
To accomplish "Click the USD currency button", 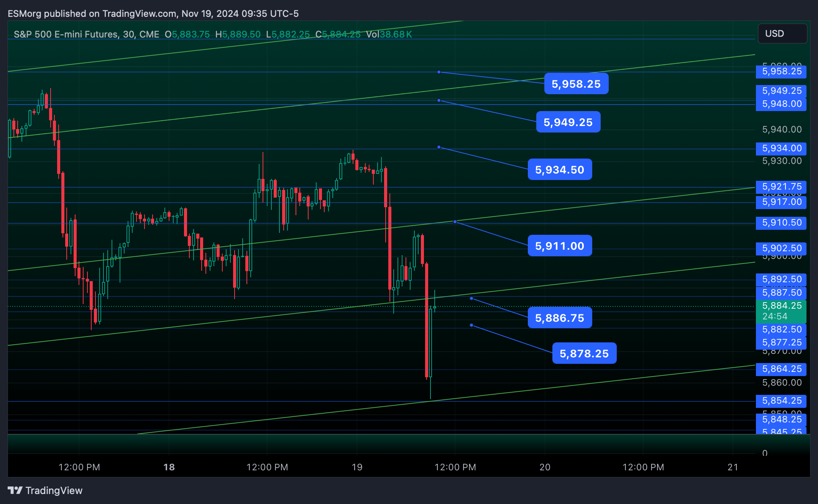I will pos(782,34).
